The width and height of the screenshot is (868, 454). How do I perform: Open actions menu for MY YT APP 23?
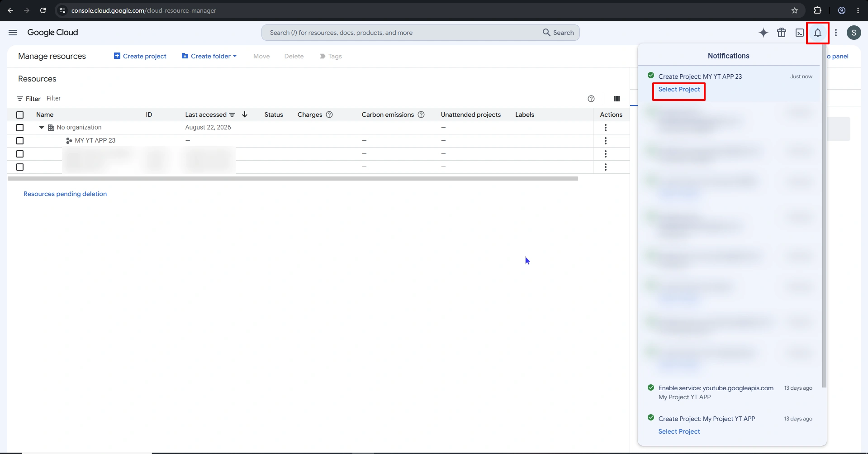click(x=606, y=141)
